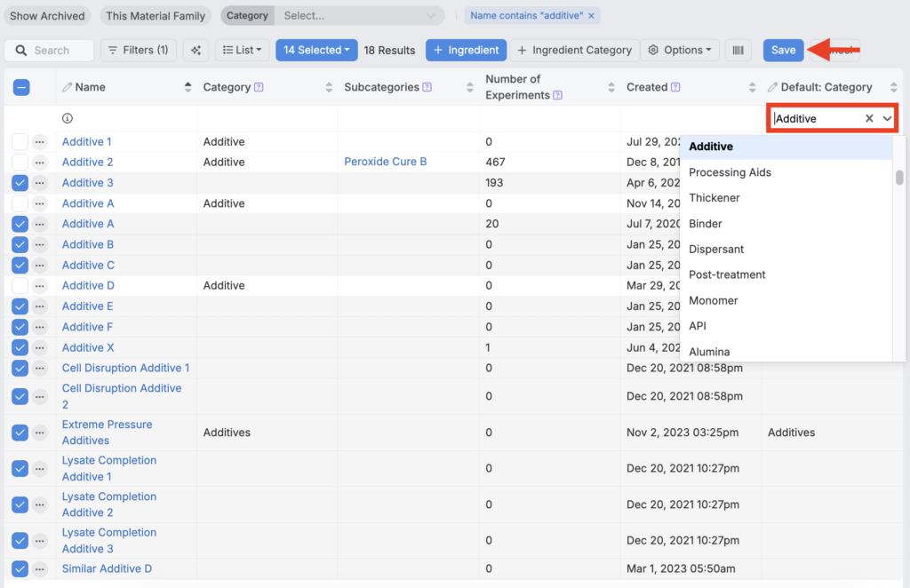This screenshot has height=588, width=910.
Task: Expand the Options dropdown menu
Action: click(x=680, y=51)
